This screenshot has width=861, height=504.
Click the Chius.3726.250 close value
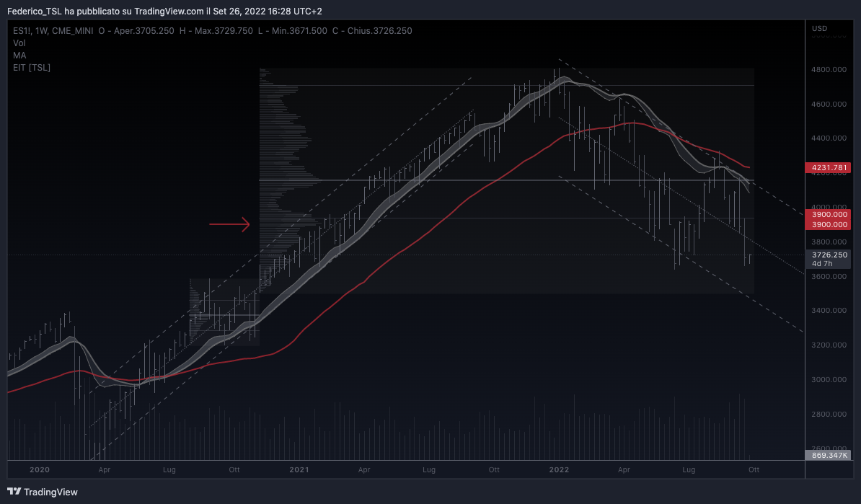click(x=379, y=31)
